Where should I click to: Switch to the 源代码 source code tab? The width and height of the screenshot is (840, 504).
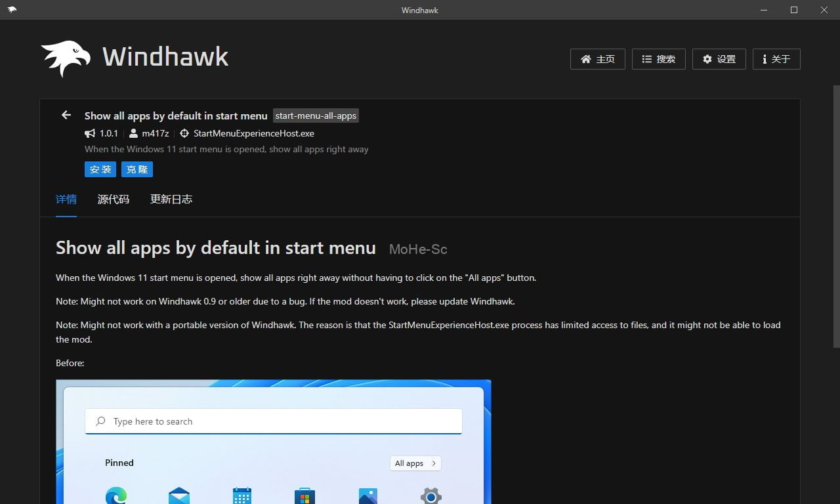(x=114, y=199)
